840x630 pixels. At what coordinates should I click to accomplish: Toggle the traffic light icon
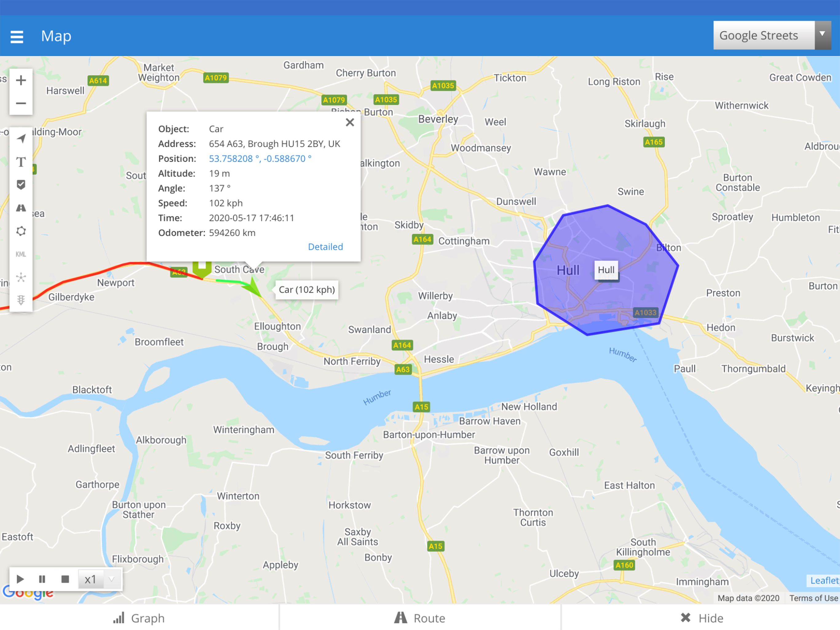click(21, 300)
